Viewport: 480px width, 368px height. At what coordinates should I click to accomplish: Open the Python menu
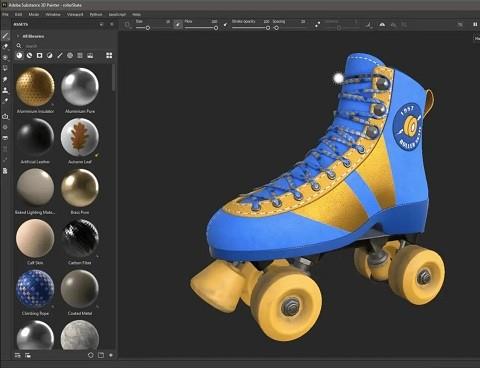96,14
